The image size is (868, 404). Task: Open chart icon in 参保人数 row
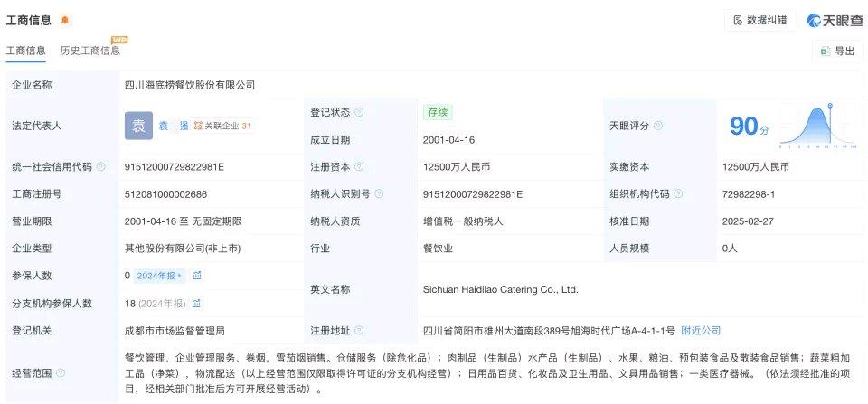(197, 275)
